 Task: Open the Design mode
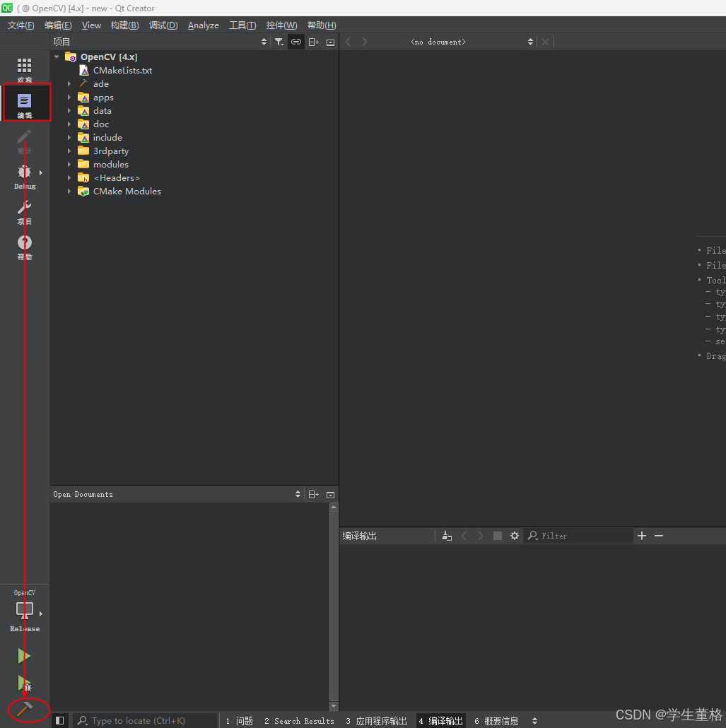coord(25,141)
